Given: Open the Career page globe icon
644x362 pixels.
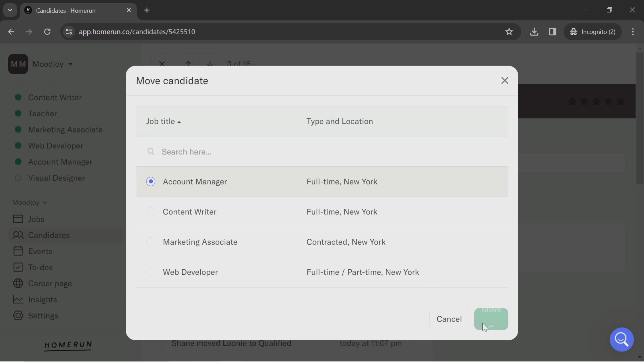Looking at the screenshot, I should tap(18, 284).
